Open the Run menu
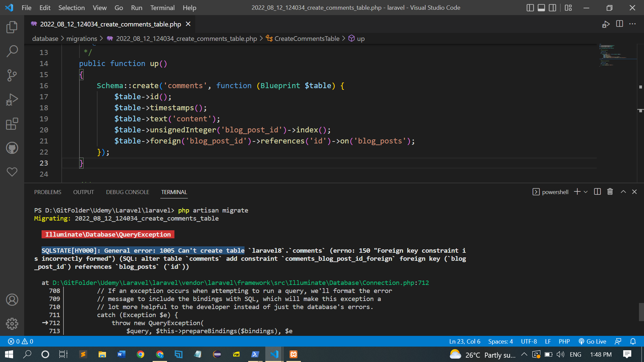 tap(137, 8)
